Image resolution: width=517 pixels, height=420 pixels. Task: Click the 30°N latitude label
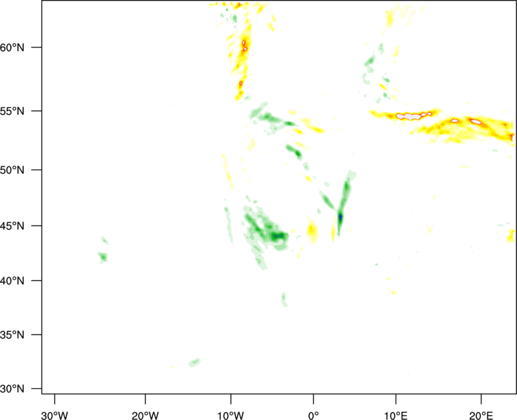[x=12, y=389]
